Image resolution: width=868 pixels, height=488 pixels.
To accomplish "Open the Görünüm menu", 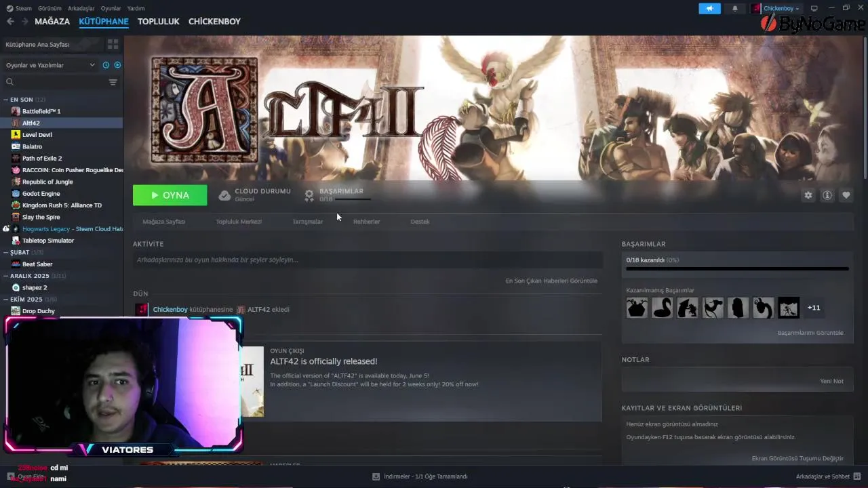I will 50,8.
